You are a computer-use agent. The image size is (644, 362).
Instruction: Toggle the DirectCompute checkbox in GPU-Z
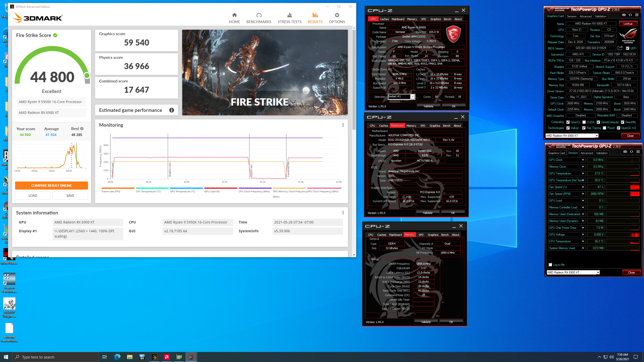click(x=598, y=122)
